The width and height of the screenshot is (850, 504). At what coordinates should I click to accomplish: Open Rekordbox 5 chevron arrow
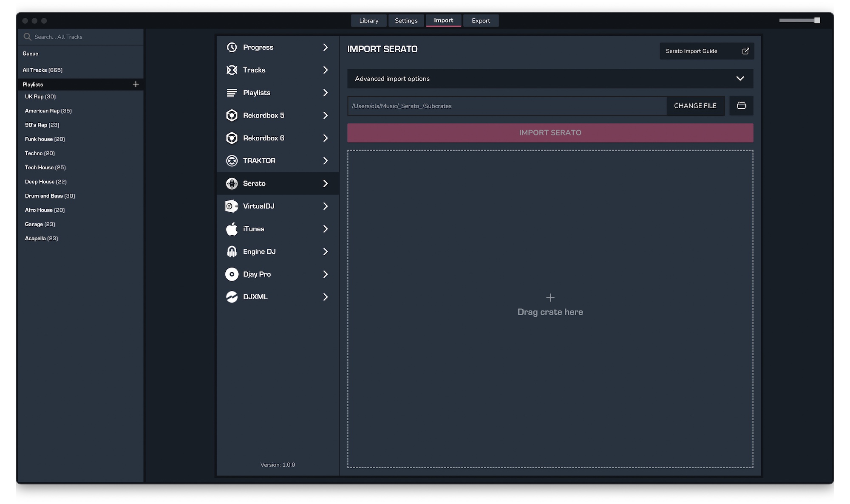(x=326, y=115)
